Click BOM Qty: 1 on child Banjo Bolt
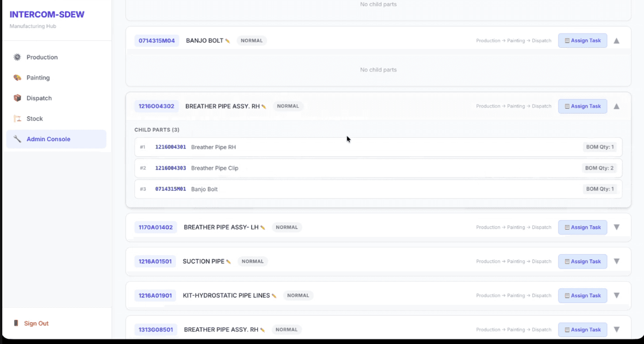This screenshot has height=344, width=644. pyautogui.click(x=600, y=189)
